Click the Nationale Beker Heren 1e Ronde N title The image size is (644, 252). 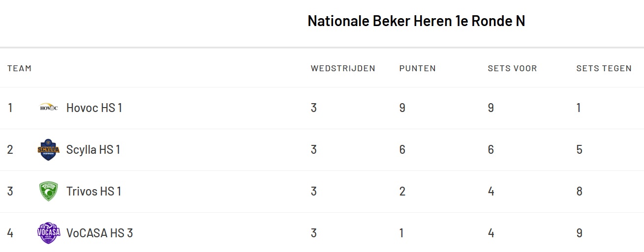click(416, 21)
